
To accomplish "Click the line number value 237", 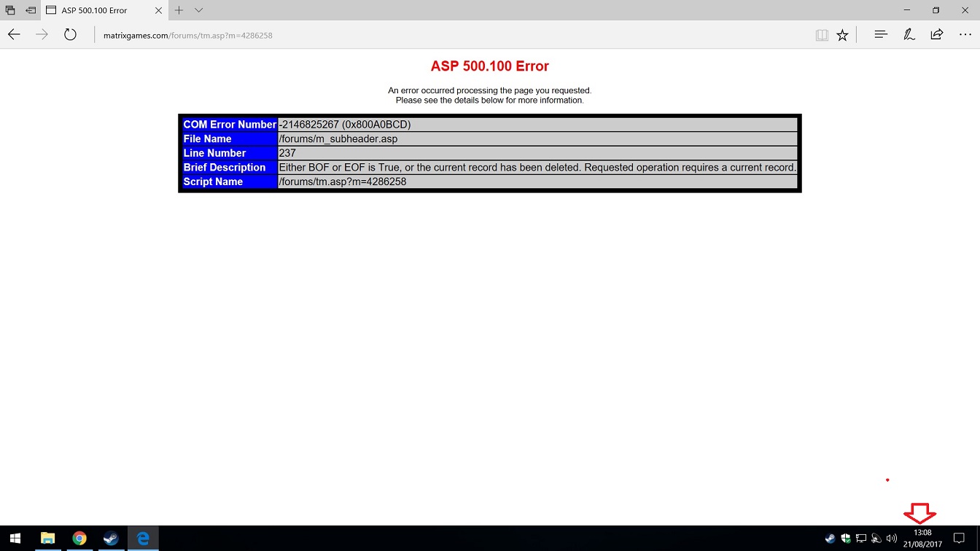I will [287, 153].
